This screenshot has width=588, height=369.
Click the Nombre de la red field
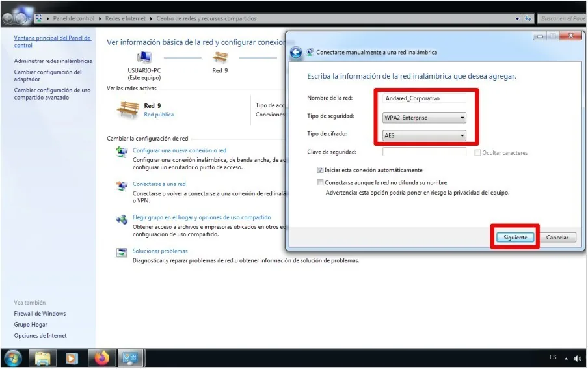click(x=424, y=98)
